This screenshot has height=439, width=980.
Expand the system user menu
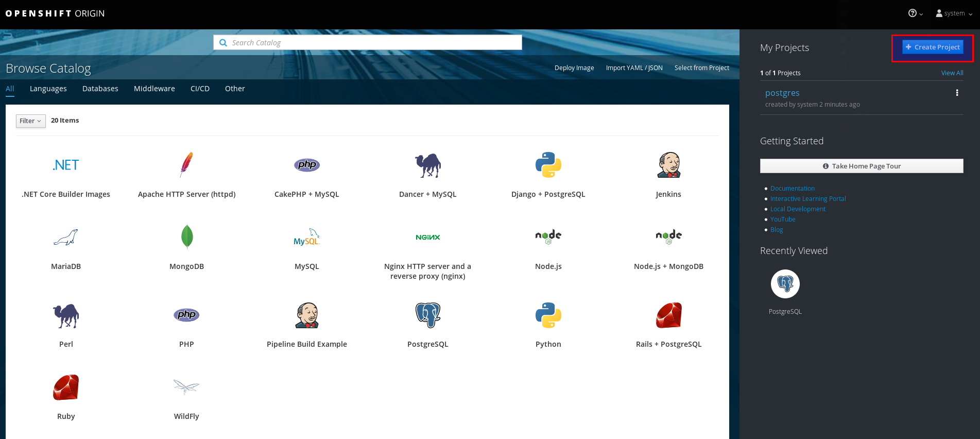point(954,13)
